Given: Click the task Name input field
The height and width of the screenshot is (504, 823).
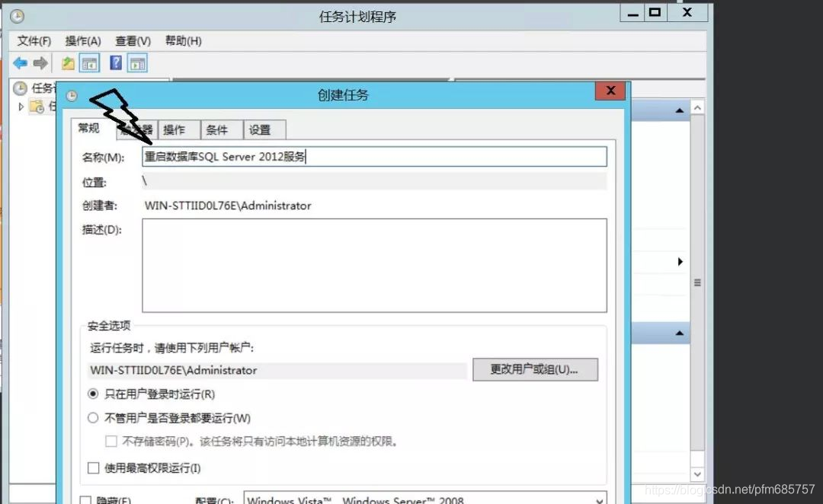Looking at the screenshot, I should point(374,156).
